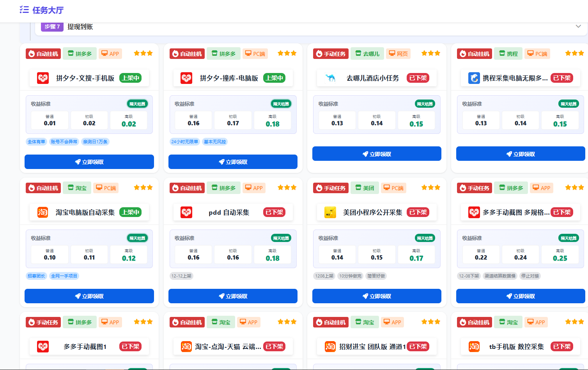Click 美团 platform tag on 美团小程序 card
The width and height of the screenshot is (588, 370).
[365, 188]
